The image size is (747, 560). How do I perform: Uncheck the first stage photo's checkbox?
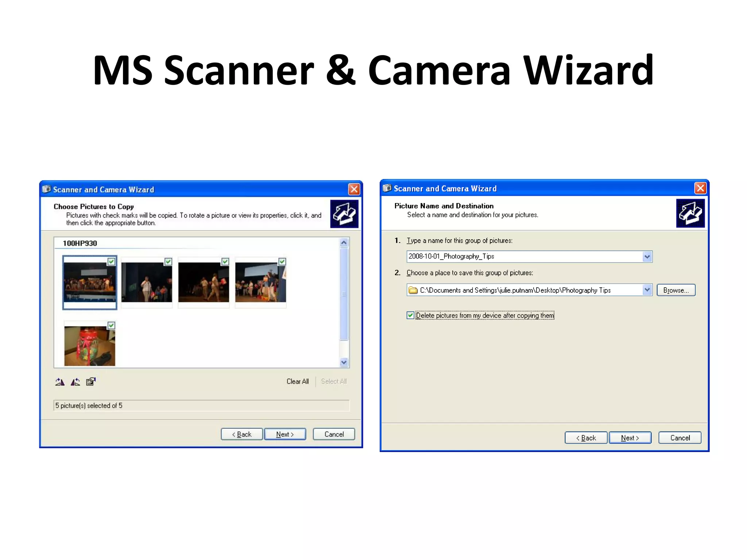pos(111,261)
